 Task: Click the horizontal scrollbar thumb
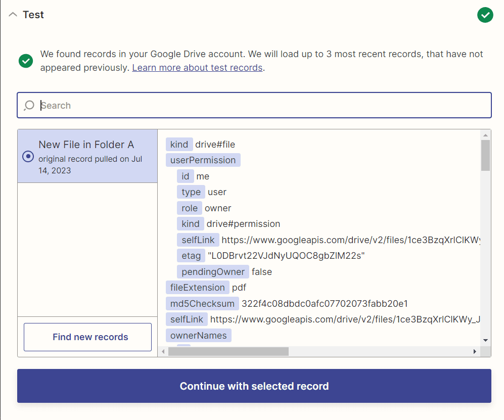click(x=228, y=351)
